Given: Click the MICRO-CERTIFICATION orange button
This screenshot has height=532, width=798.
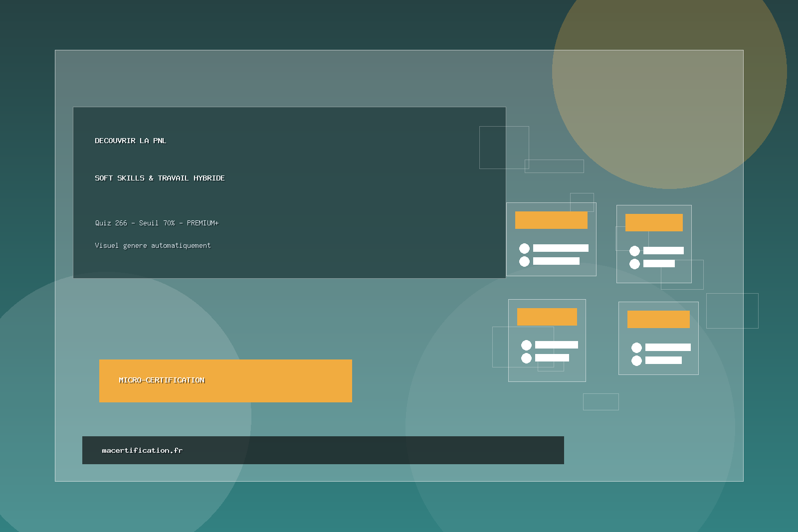Looking at the screenshot, I should pyautogui.click(x=225, y=380).
